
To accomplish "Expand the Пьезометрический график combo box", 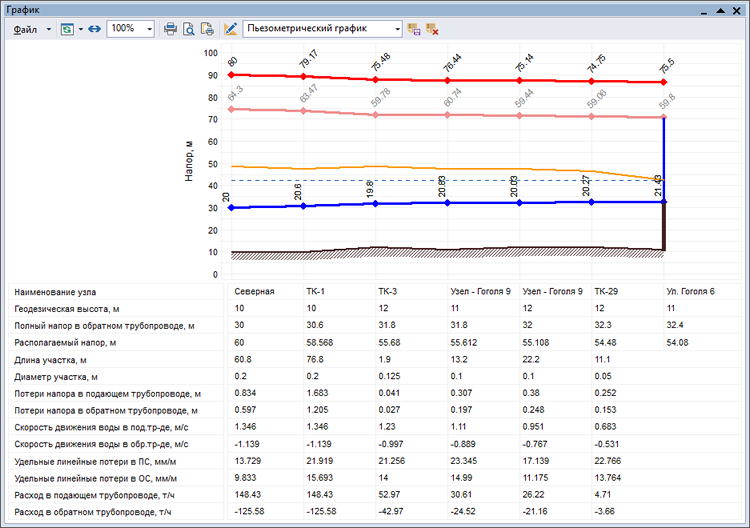I will pos(396,29).
